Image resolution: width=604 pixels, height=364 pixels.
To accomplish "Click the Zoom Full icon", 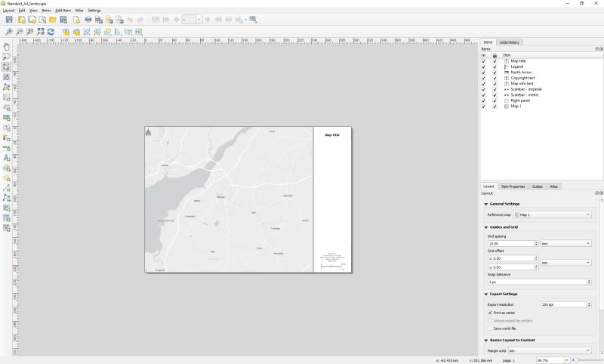I will pyautogui.click(x=40, y=32).
